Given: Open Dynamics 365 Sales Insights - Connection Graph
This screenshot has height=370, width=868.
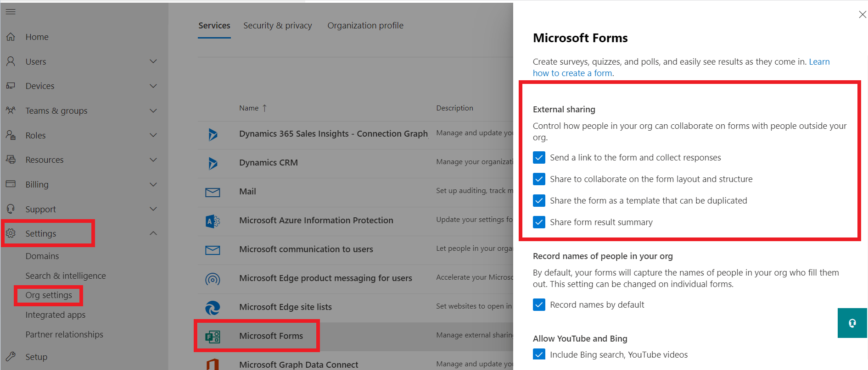Looking at the screenshot, I should coord(334,134).
